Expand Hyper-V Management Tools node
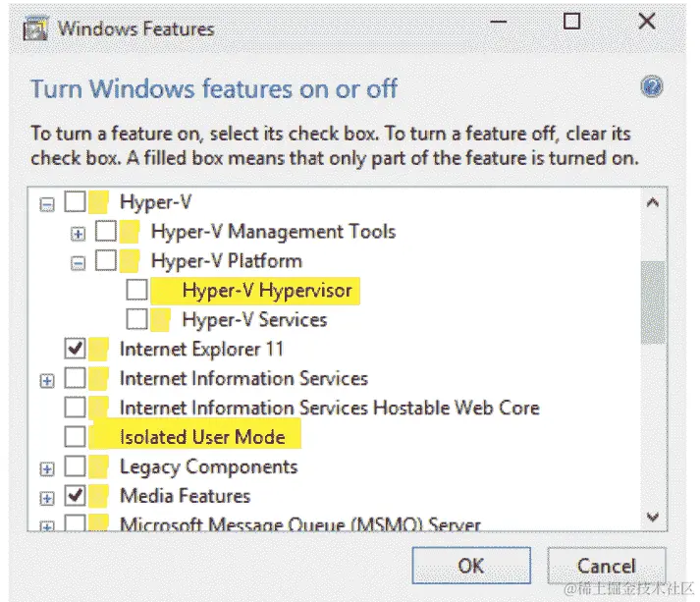This screenshot has width=700, height=602. [x=78, y=234]
